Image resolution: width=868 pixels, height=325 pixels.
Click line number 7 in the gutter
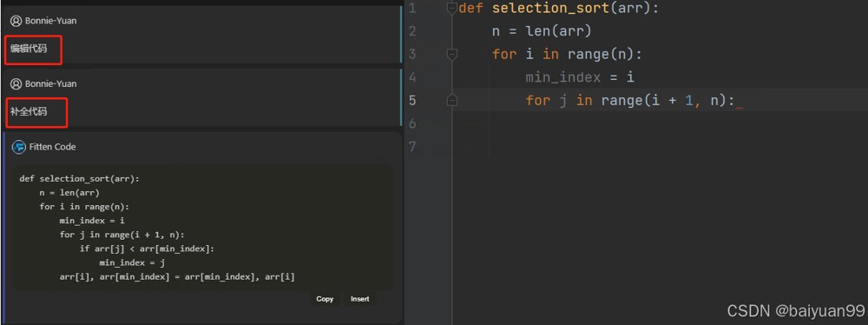[411, 146]
